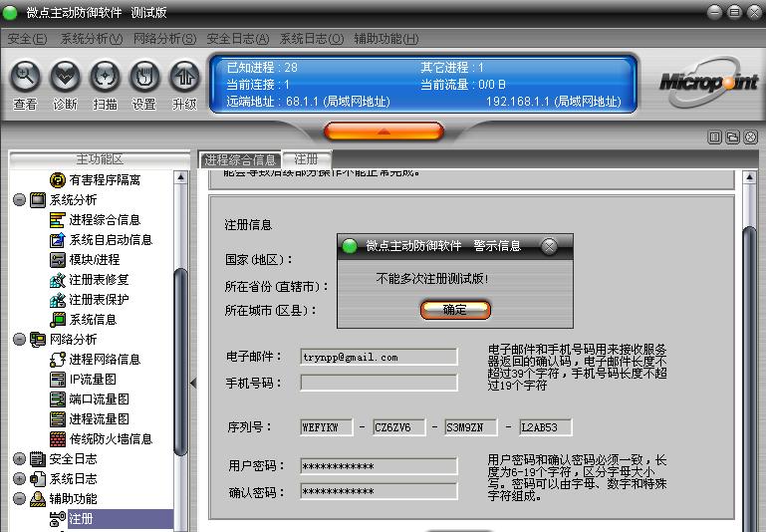
Task: Collapse the top panel with orange arrow
Action: click(x=383, y=132)
